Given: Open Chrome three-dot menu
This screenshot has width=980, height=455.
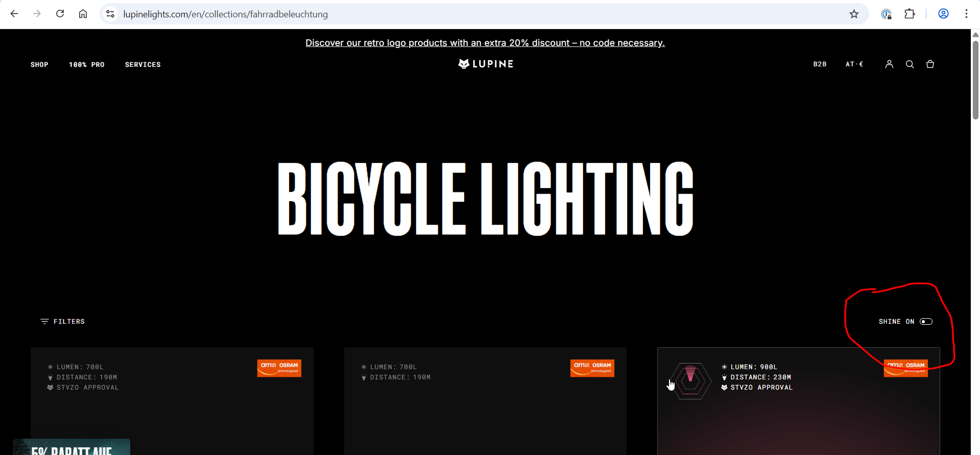Looking at the screenshot, I should tap(966, 14).
